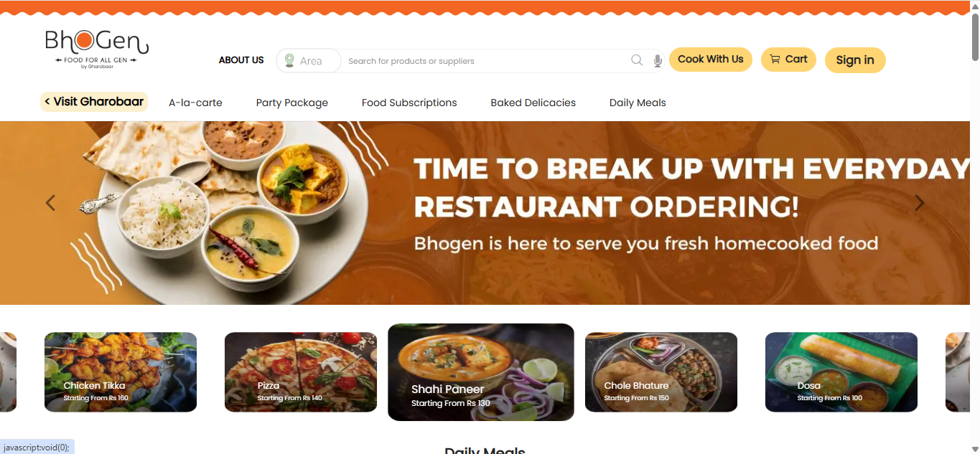Select Baked Delicacies category
The width and height of the screenshot is (980, 454).
[x=533, y=103]
